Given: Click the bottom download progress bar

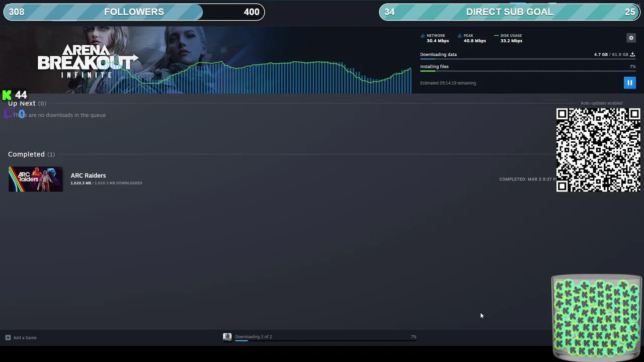Looking at the screenshot, I should pos(326,340).
